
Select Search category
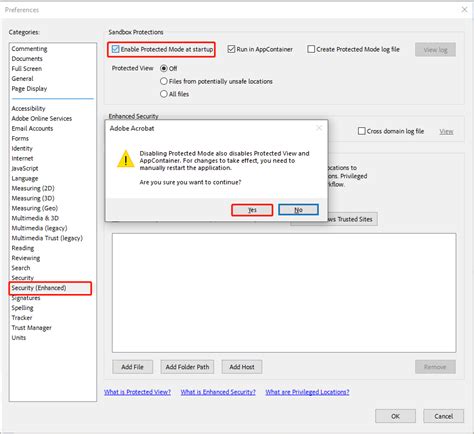click(21, 268)
